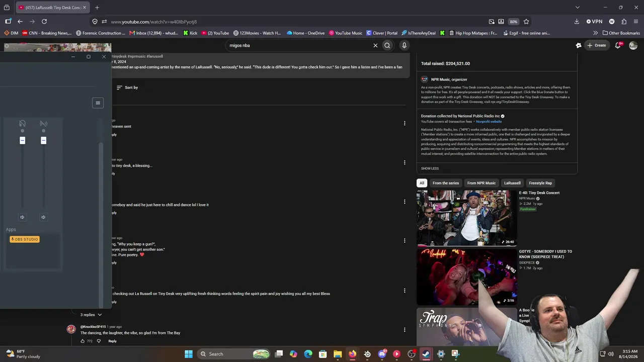Open the browser extensions puzzle icon

point(624,22)
